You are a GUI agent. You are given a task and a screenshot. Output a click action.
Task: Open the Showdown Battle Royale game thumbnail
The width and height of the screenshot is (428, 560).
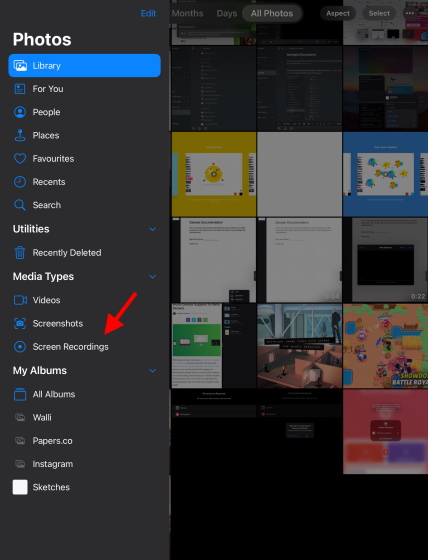click(385, 346)
